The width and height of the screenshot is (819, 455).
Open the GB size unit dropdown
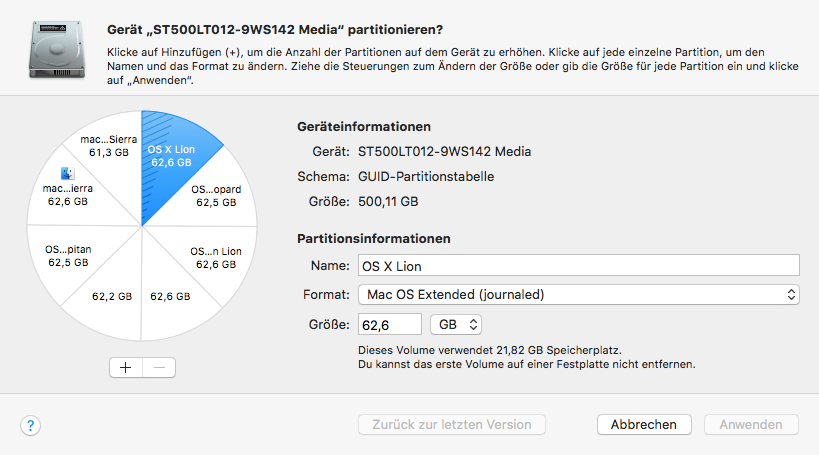click(456, 324)
